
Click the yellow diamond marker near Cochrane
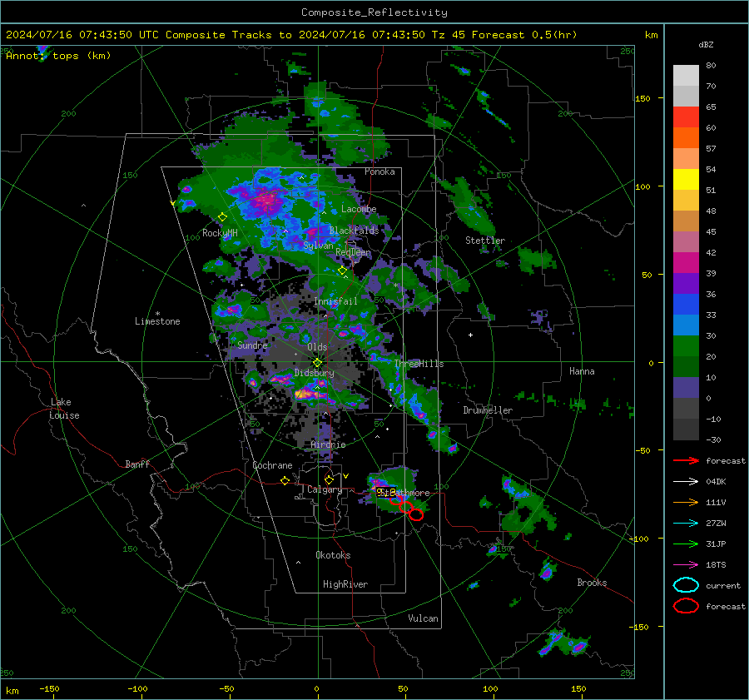(285, 481)
